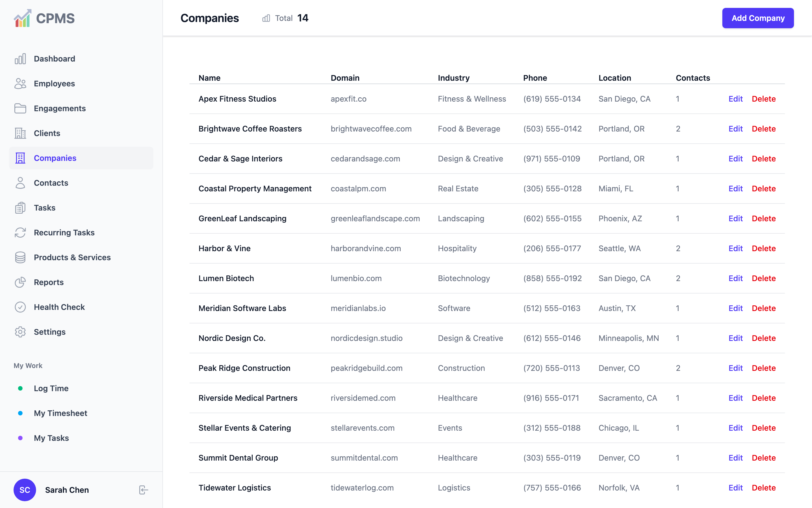812x508 pixels.
Task: Edit Coastal Property Management
Action: [x=736, y=189]
